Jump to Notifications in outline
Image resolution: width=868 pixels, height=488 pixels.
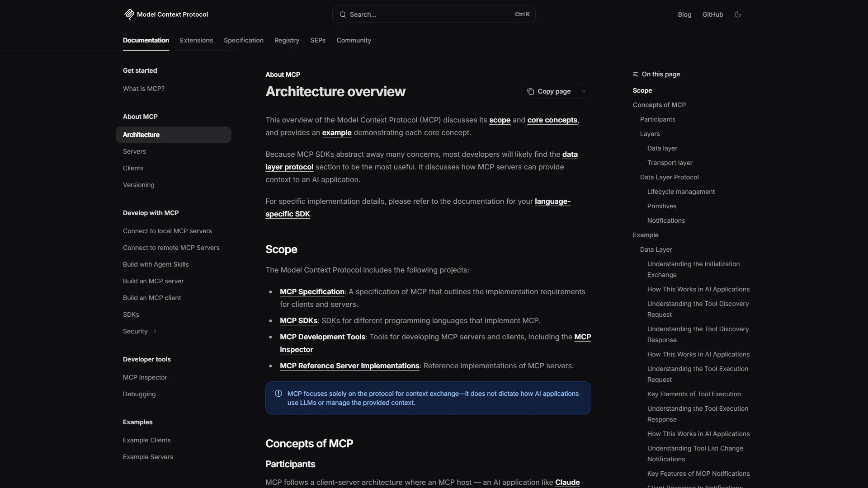(x=666, y=221)
